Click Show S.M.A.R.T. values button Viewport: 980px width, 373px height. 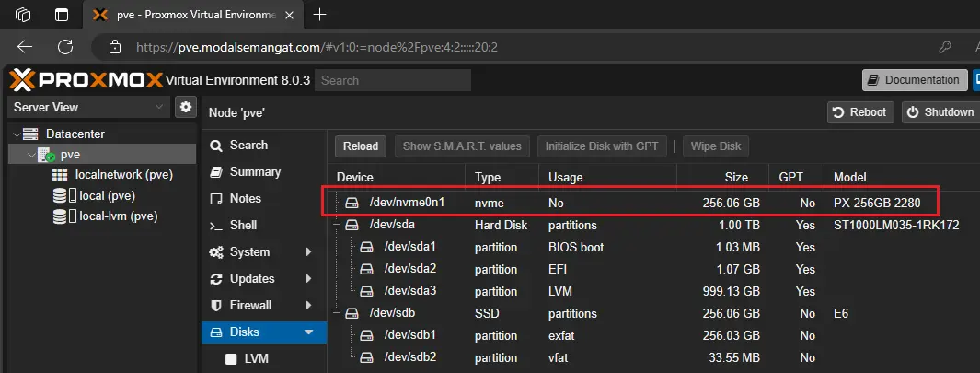point(462,146)
